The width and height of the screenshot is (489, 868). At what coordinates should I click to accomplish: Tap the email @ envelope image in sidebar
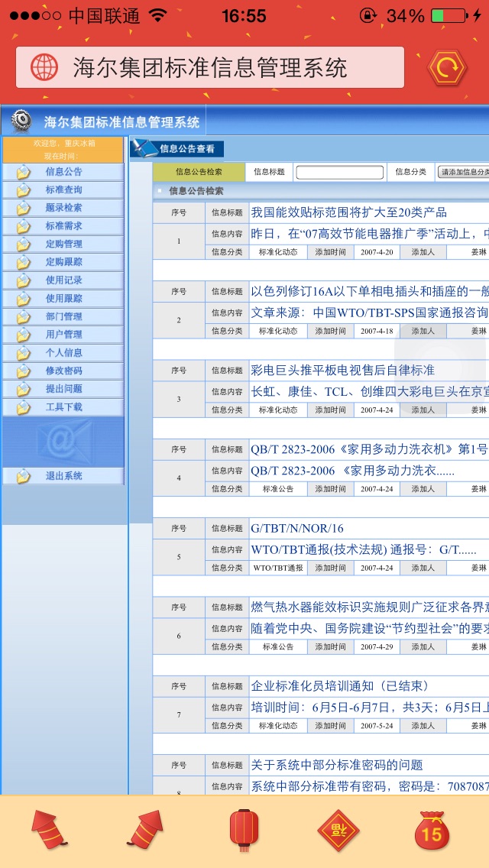[63, 442]
